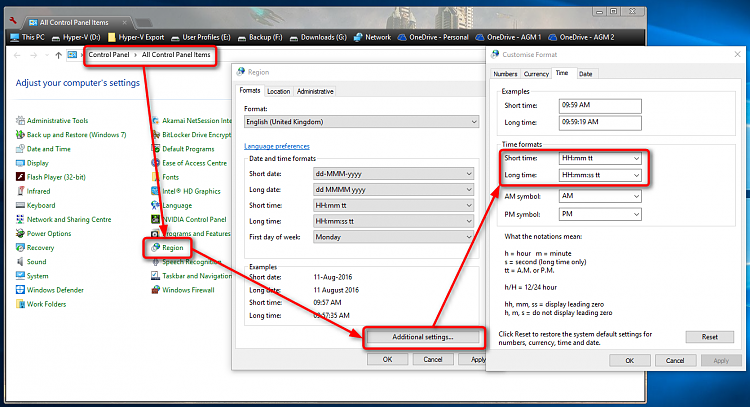Expand the First day of week dropdown

[393, 236]
